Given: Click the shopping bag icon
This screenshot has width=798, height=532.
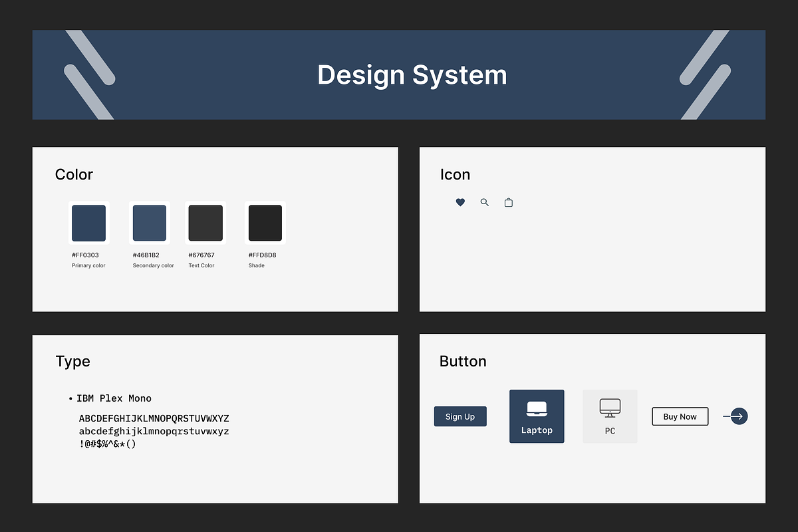Looking at the screenshot, I should [509, 203].
